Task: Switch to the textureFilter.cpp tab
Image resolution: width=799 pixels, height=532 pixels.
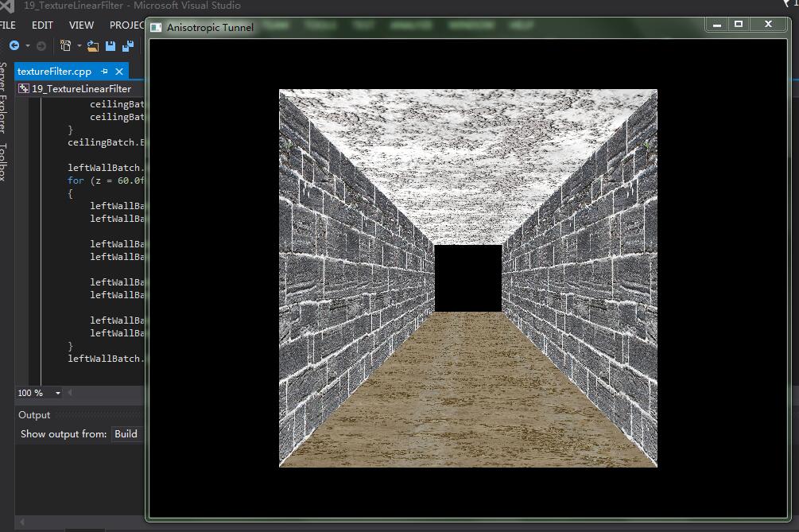Action: point(54,72)
